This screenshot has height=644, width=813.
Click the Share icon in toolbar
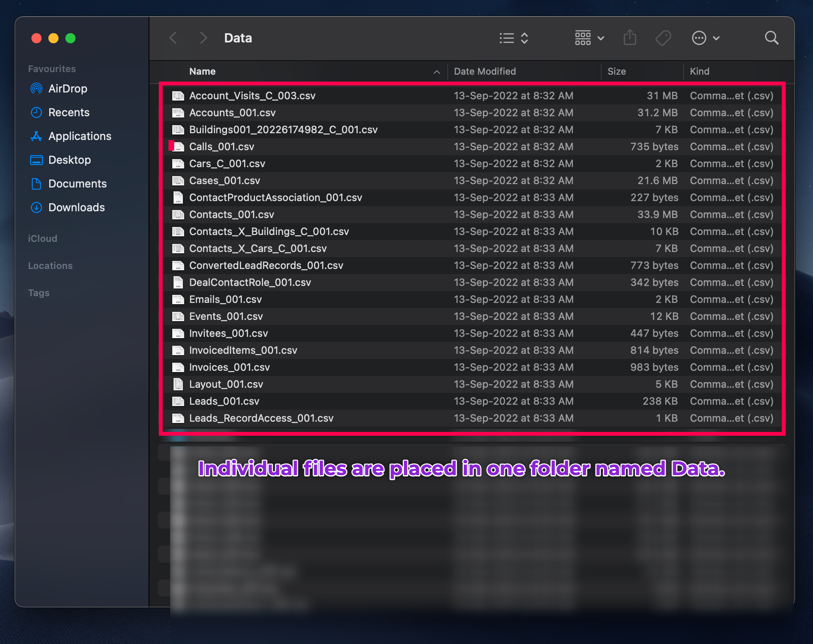click(630, 38)
